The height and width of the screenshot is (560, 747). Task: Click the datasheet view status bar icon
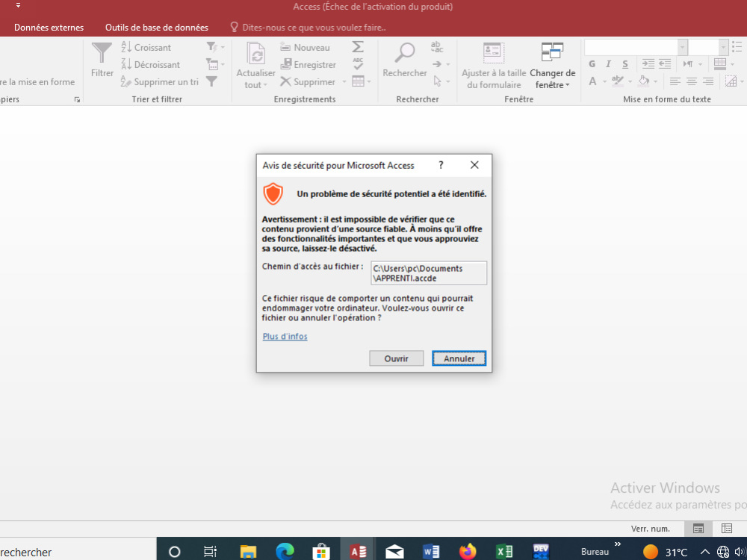(727, 529)
